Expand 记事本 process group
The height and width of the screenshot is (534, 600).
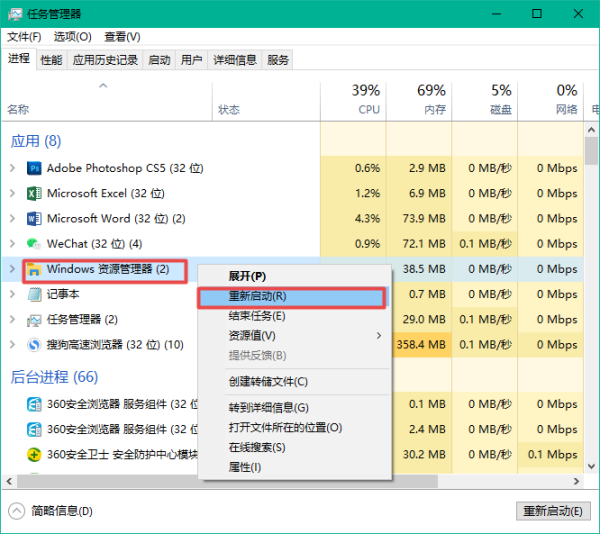(x=12, y=295)
